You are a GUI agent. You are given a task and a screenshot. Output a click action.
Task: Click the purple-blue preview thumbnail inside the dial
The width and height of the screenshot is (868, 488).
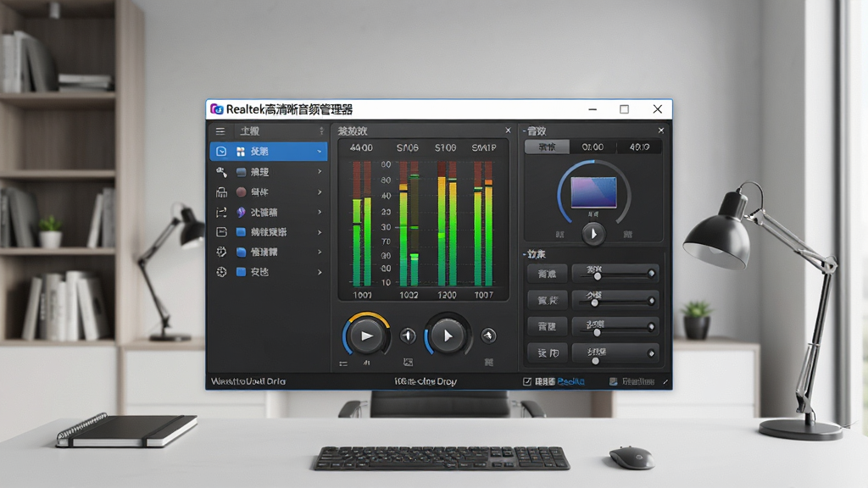[x=593, y=192]
